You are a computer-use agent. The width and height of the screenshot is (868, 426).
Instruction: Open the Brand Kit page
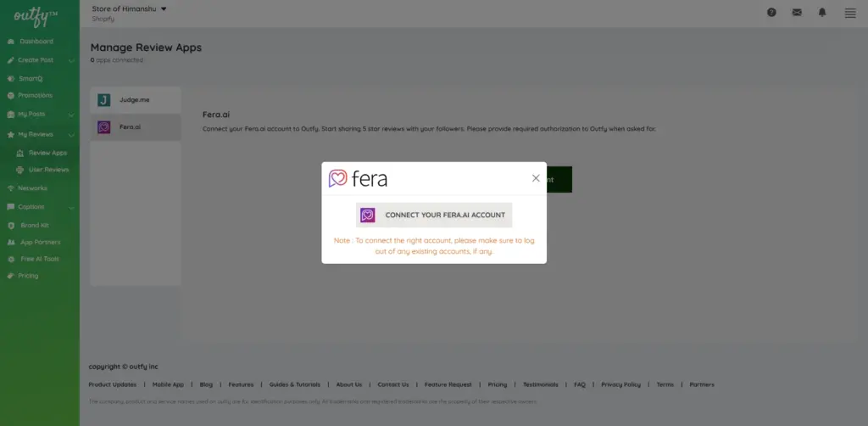click(x=35, y=225)
